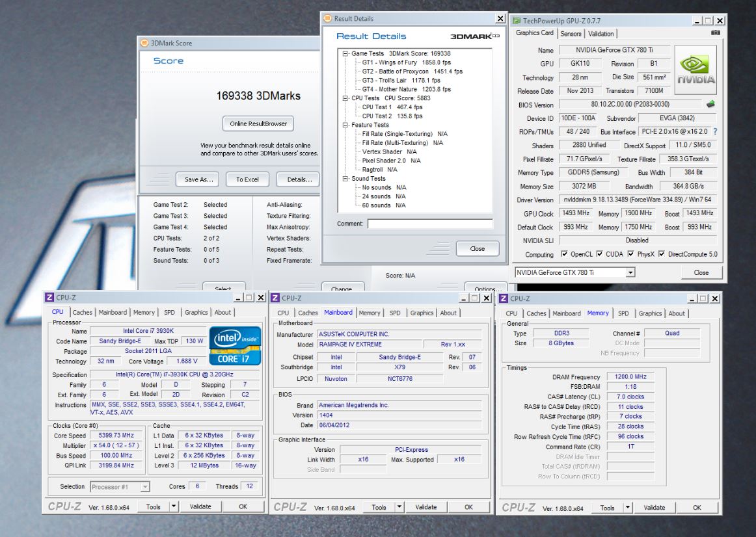
Task: Click OK in the CPU-Z Mainboard window
Action: (x=468, y=507)
